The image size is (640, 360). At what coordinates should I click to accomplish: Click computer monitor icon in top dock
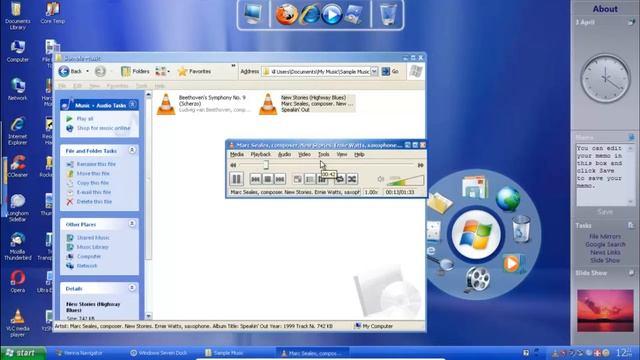[x=253, y=13]
